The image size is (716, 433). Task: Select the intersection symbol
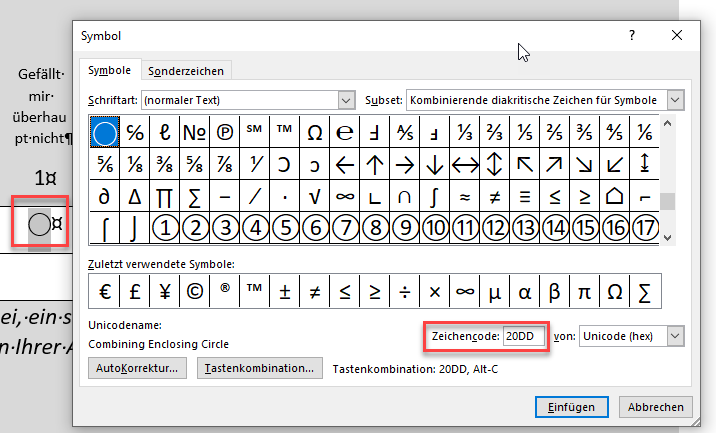[405, 196]
